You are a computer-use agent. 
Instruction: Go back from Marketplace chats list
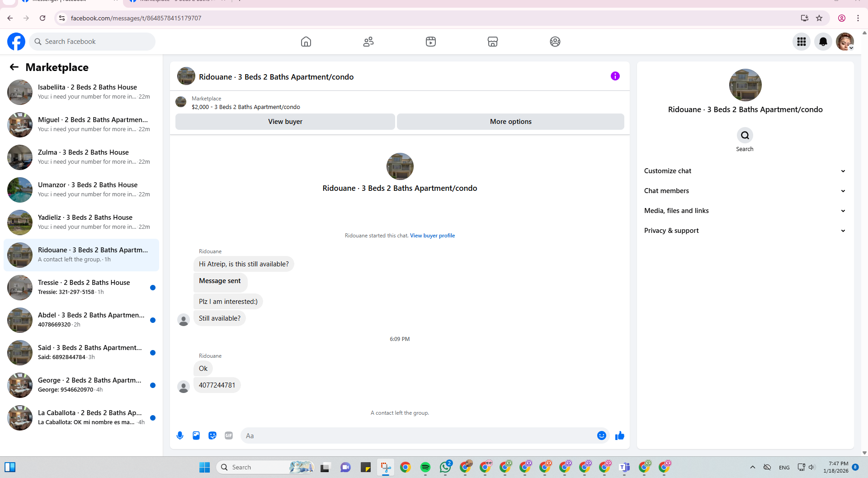(x=14, y=67)
